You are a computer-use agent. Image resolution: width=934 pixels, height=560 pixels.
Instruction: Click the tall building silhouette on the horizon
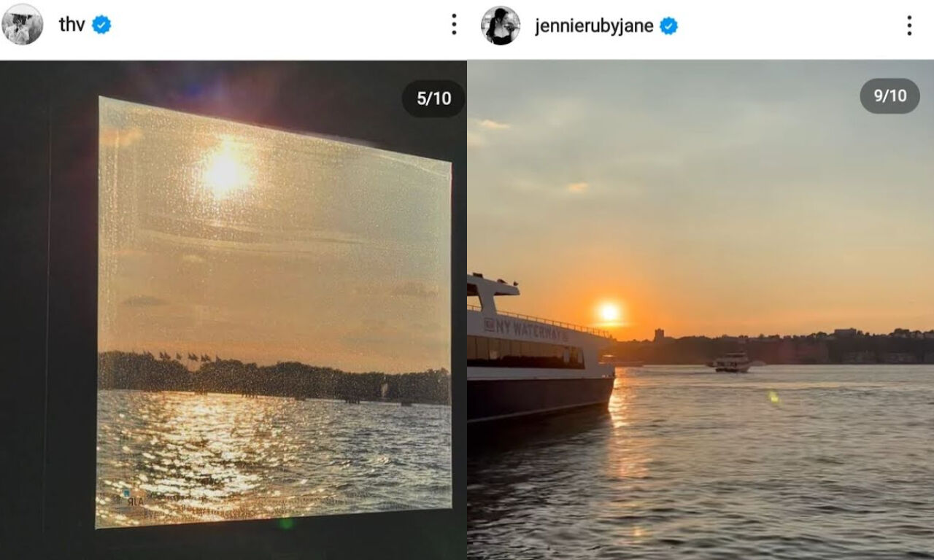[x=659, y=336]
